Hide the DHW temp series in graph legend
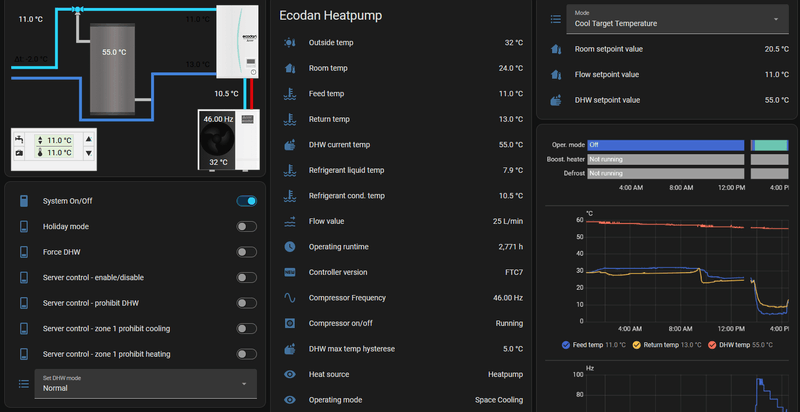 (740, 345)
